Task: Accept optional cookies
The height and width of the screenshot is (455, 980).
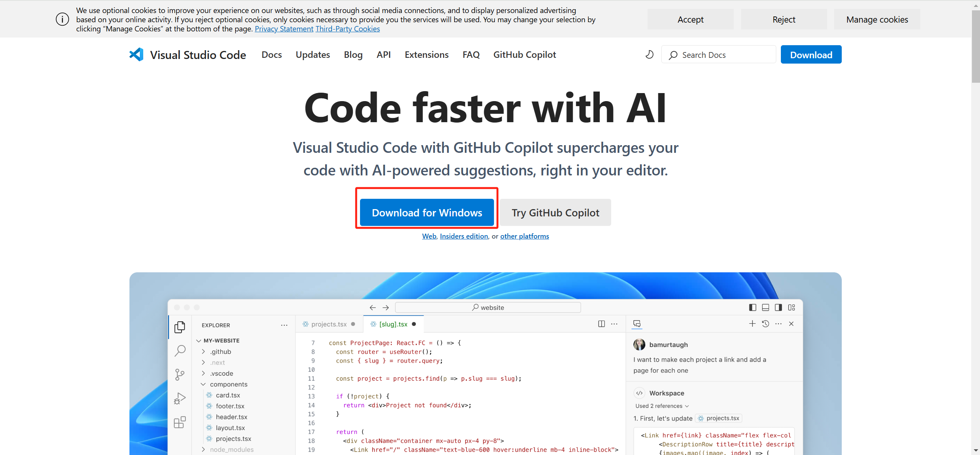Action: [x=690, y=19]
